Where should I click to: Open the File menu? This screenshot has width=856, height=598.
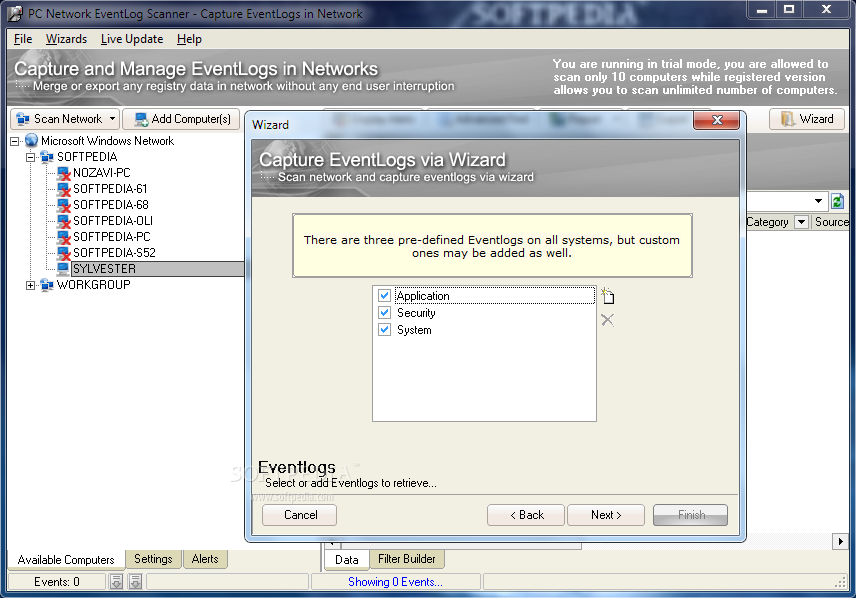(x=23, y=39)
